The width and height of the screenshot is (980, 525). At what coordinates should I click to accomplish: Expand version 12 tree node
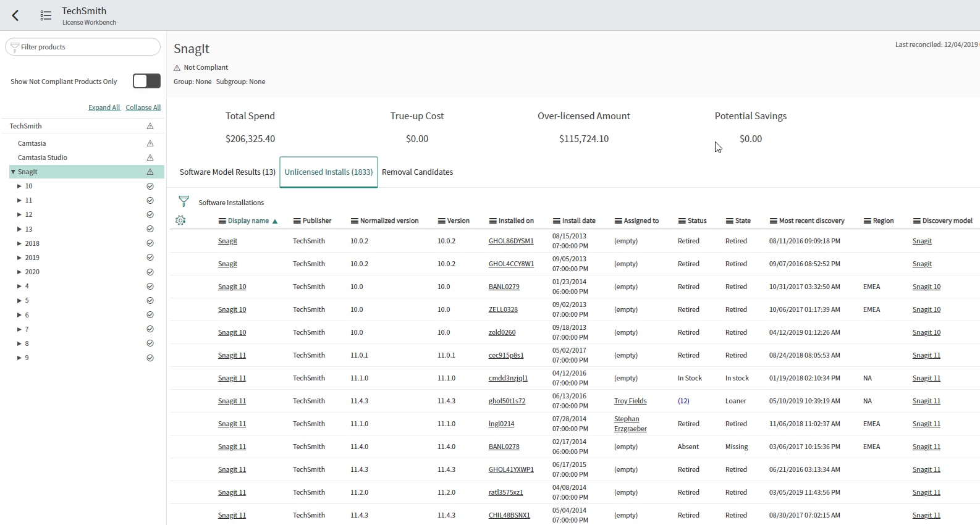[19, 214]
